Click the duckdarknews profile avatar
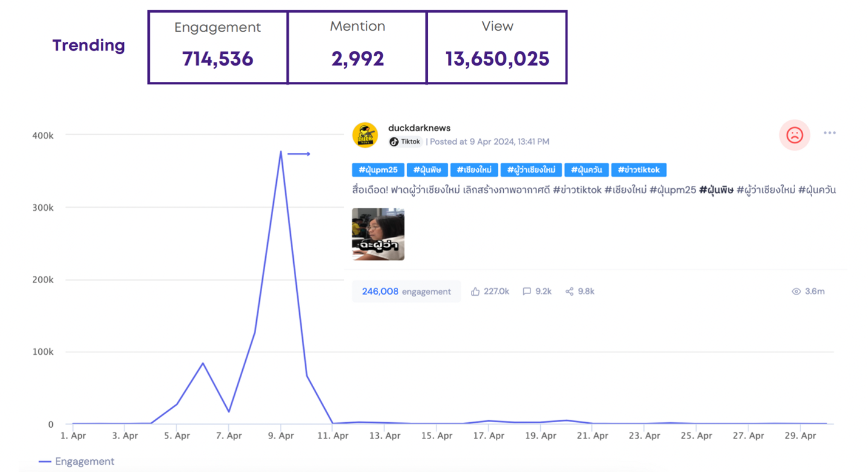The width and height of the screenshot is (868, 475). click(365, 135)
